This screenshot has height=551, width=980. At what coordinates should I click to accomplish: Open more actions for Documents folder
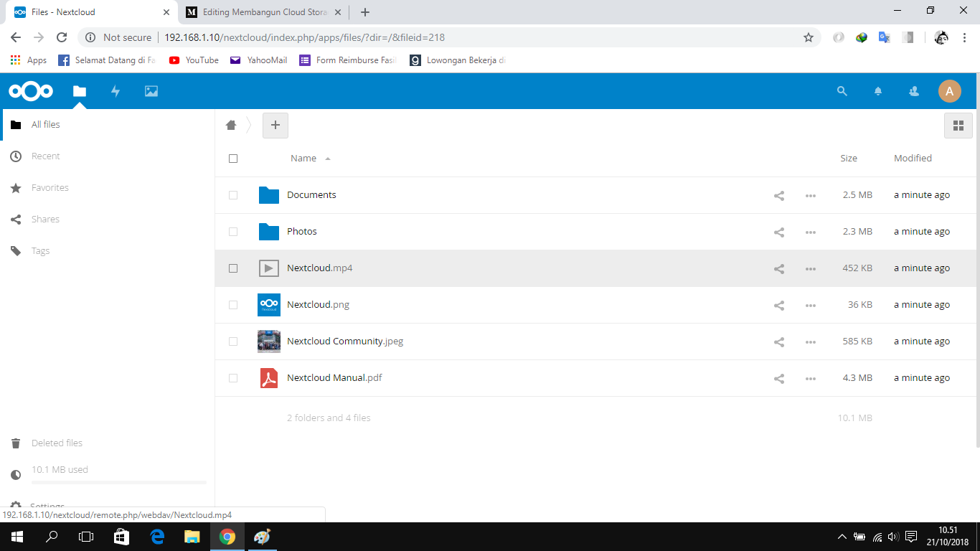coord(811,195)
